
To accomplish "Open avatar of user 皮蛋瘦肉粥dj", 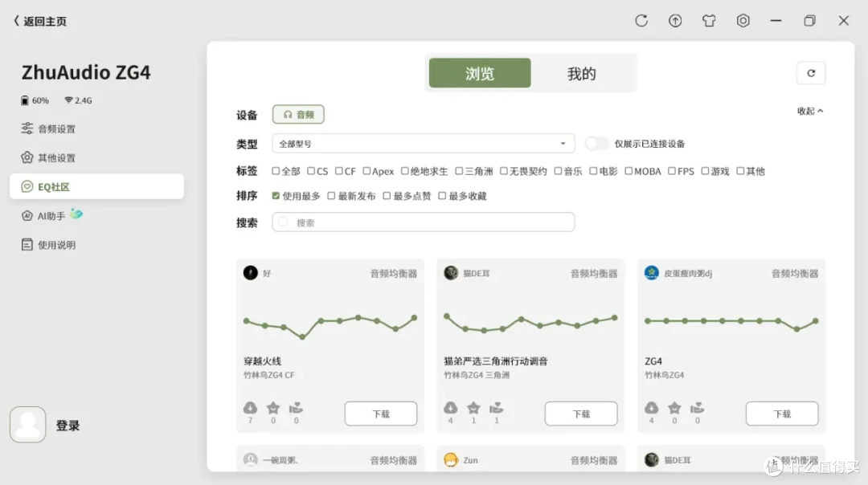I will click(652, 273).
